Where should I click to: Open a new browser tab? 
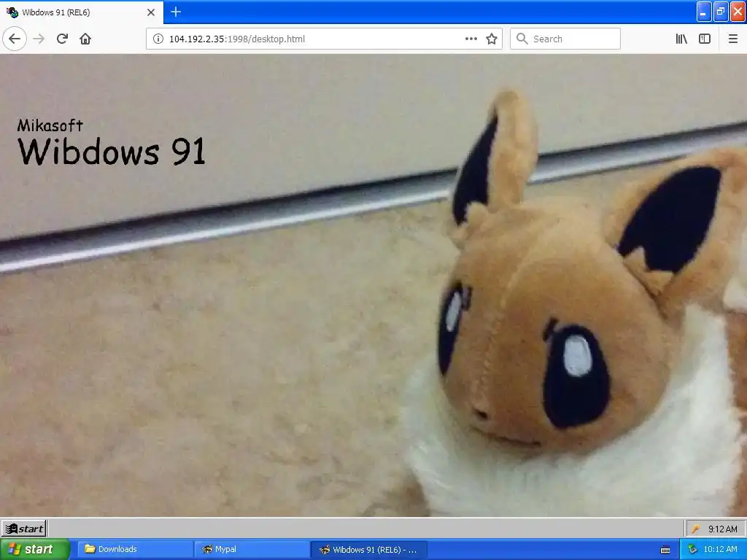[x=175, y=12]
